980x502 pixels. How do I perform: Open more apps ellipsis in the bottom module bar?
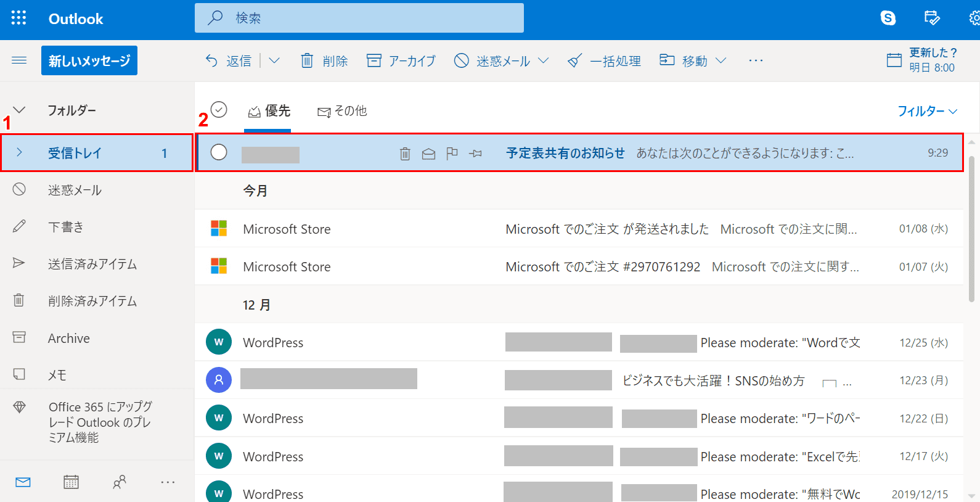[x=168, y=482]
